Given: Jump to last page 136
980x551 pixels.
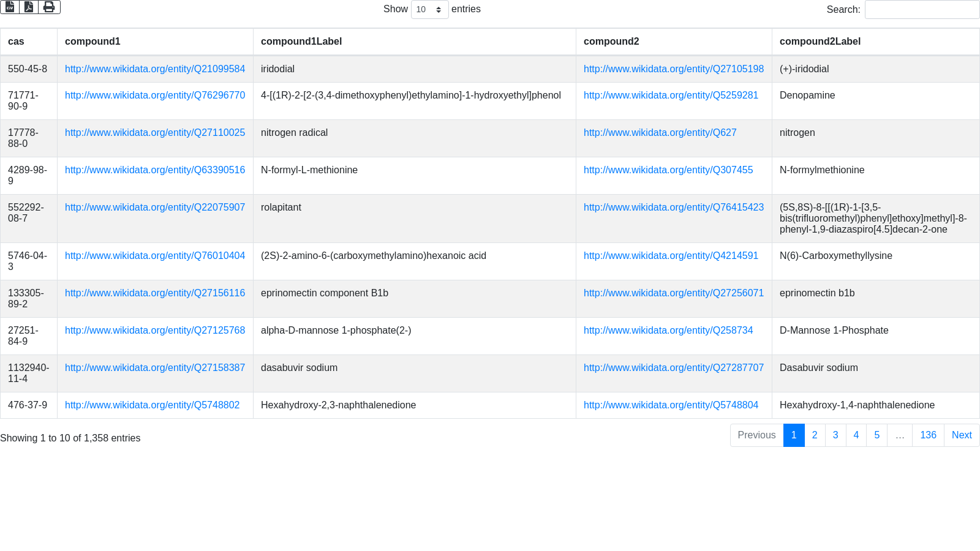Looking at the screenshot, I should pyautogui.click(x=927, y=435).
